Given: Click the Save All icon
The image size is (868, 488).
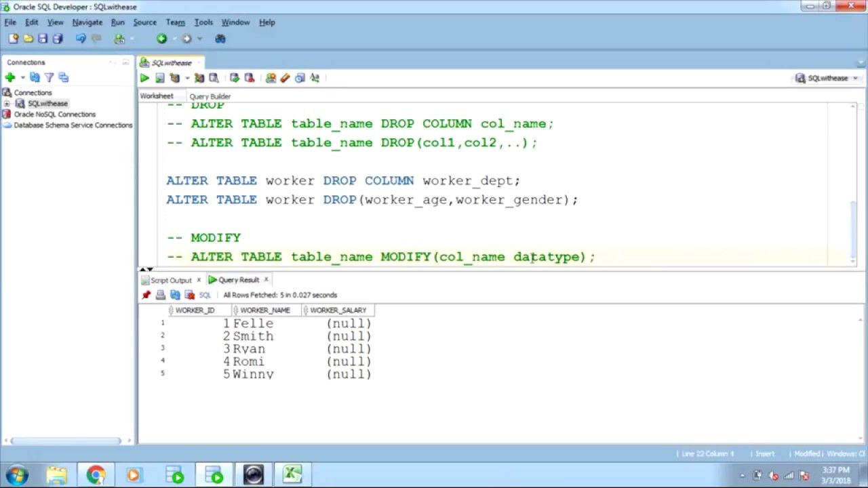Looking at the screenshot, I should [x=58, y=39].
